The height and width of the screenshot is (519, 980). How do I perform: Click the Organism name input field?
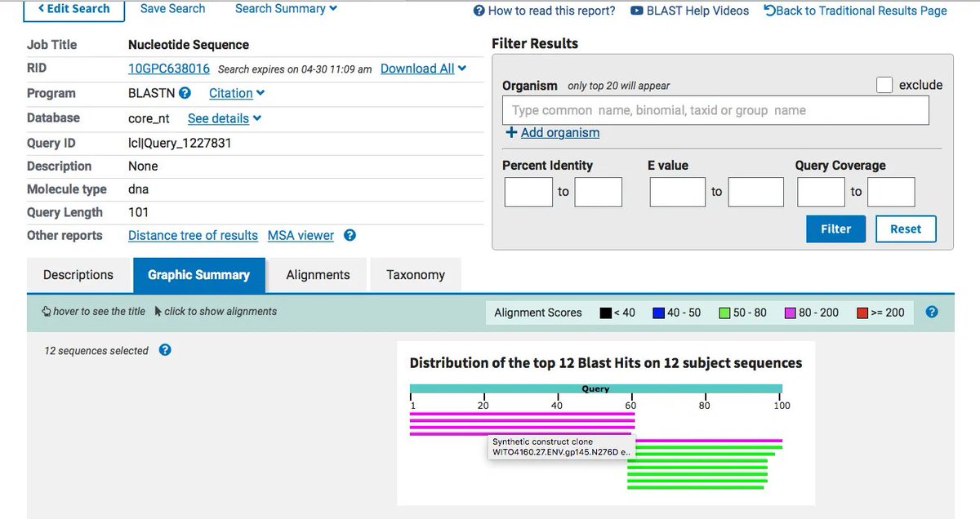coord(715,110)
